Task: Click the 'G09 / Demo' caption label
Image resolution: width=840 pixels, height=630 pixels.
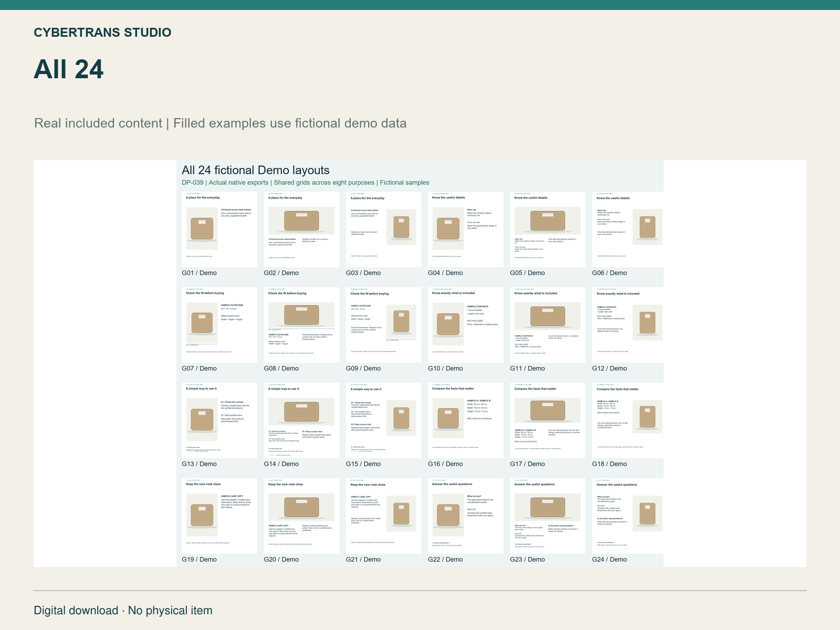Action: 363,369
